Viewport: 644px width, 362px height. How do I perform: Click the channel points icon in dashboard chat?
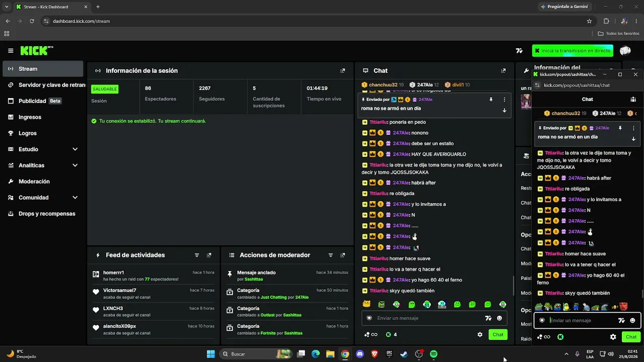(x=370, y=334)
